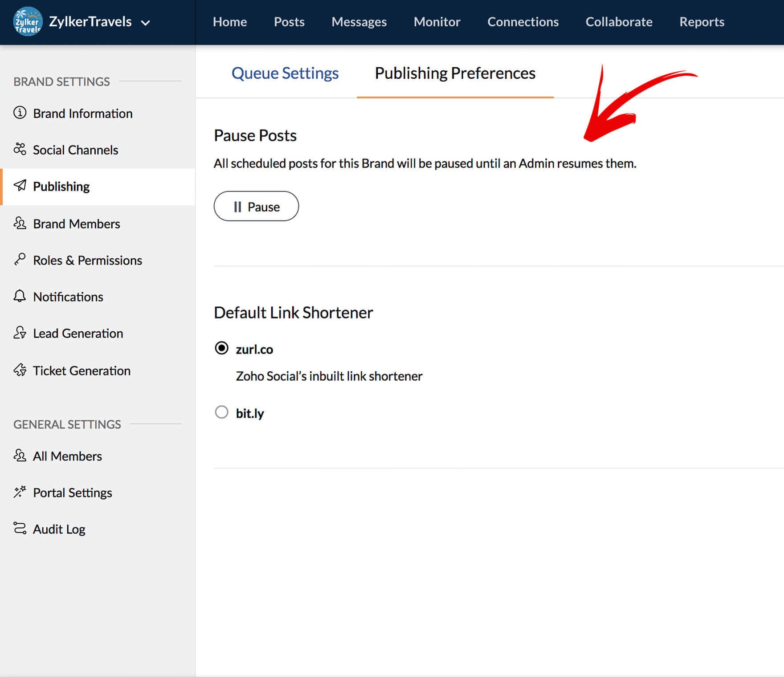Viewport: 784px width, 677px height.
Task: Click the Portal Settings wand icon
Action: pos(20,492)
